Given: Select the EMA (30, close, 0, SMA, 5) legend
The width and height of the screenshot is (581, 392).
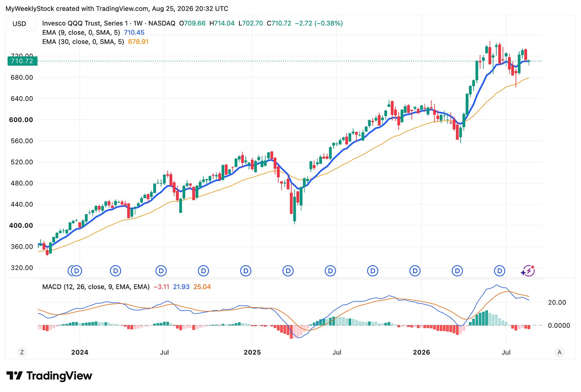Looking at the screenshot, I should click(x=83, y=41).
